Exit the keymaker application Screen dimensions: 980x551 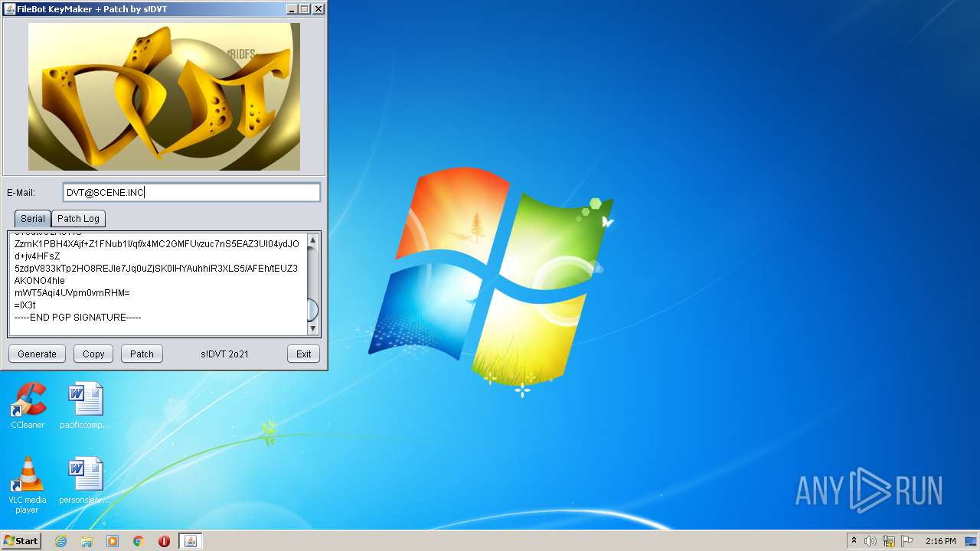304,354
